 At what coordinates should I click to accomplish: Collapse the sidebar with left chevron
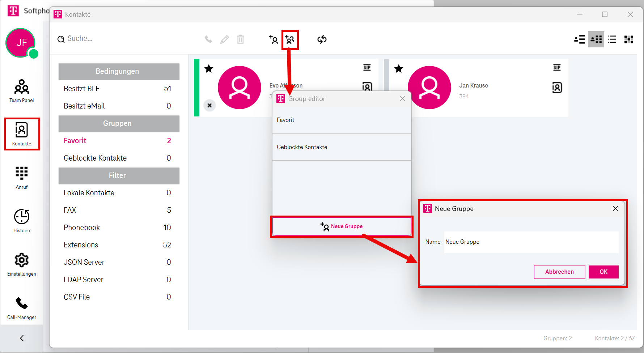pyautogui.click(x=22, y=338)
